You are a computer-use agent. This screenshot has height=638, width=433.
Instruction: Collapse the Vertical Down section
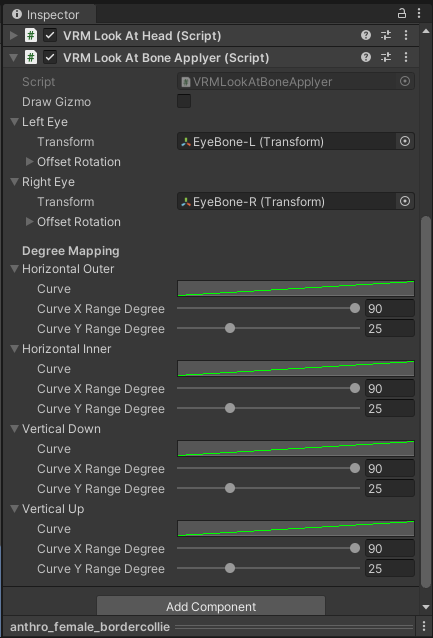[x=15, y=428]
